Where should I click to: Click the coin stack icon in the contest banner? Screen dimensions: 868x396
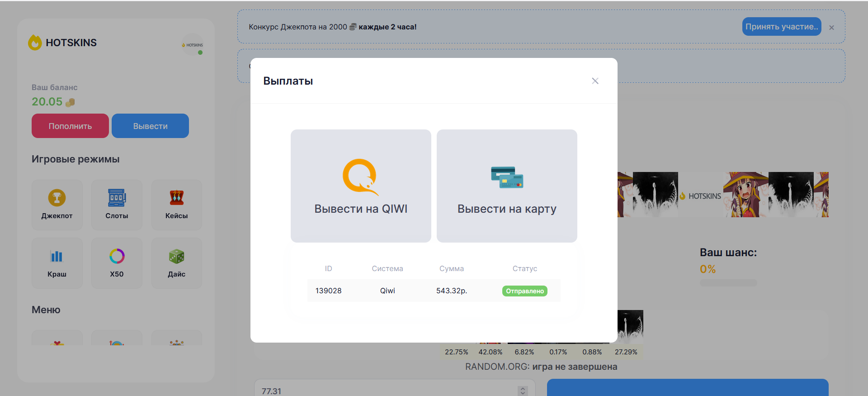tap(353, 27)
